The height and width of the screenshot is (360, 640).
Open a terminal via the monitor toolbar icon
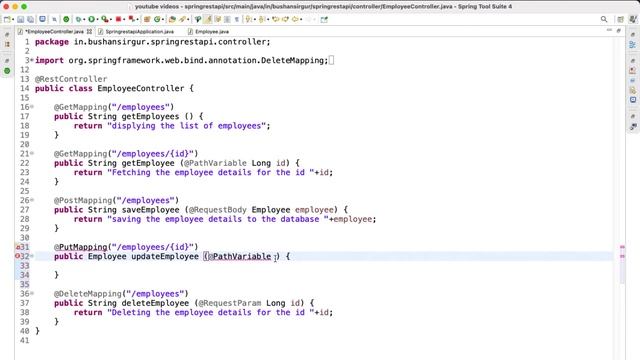42,19
